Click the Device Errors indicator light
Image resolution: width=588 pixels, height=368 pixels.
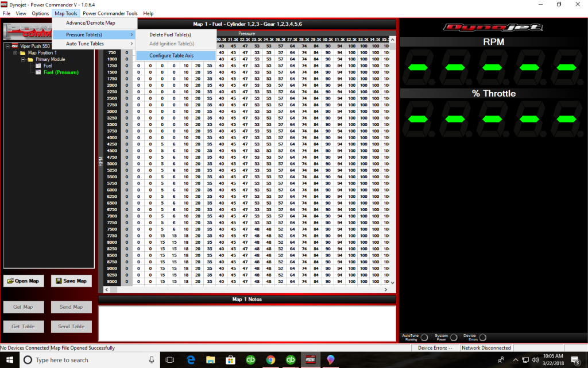click(482, 337)
